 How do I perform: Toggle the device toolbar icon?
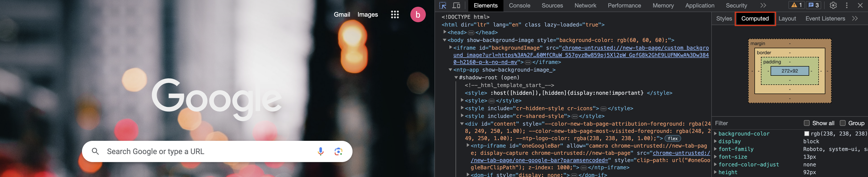coord(456,5)
